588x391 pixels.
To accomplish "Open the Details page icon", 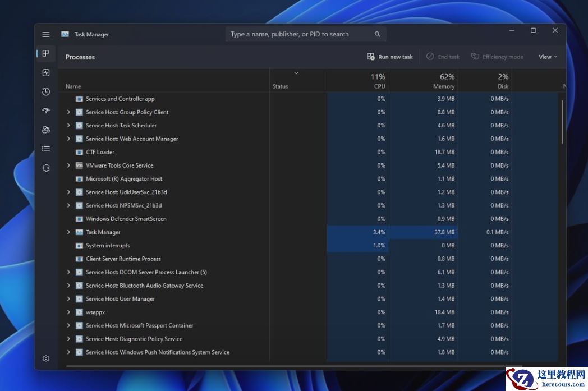I will (46, 149).
